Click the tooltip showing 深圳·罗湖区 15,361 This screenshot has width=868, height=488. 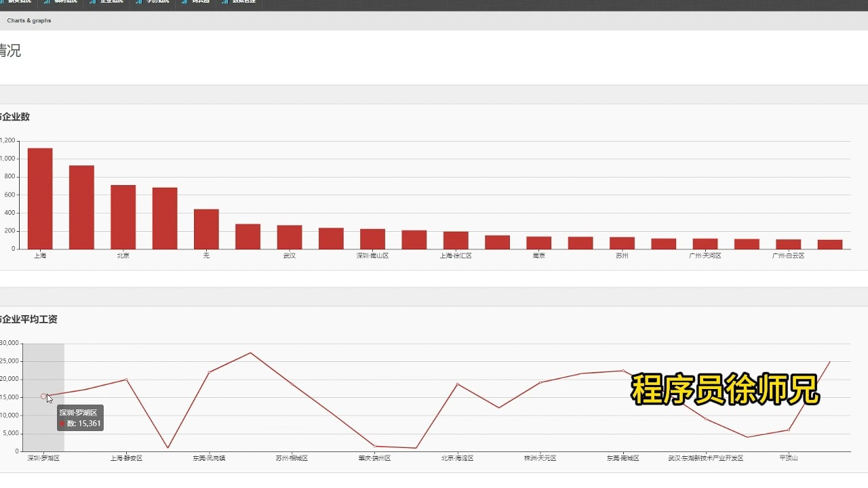click(80, 418)
